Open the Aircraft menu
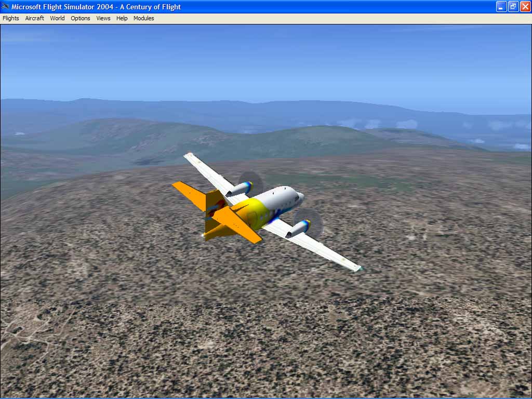 (x=35, y=18)
